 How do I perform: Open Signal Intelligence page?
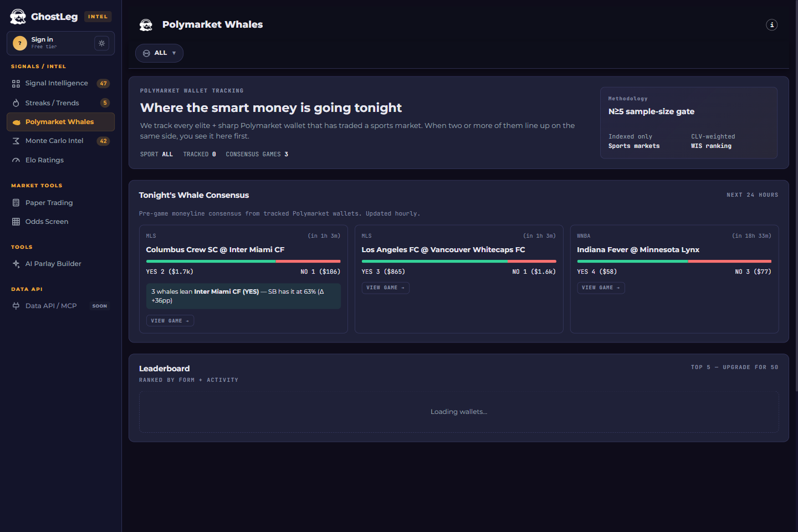[60, 84]
